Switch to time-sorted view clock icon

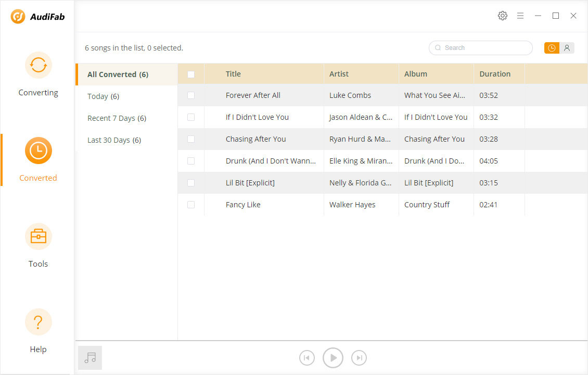[x=552, y=48]
